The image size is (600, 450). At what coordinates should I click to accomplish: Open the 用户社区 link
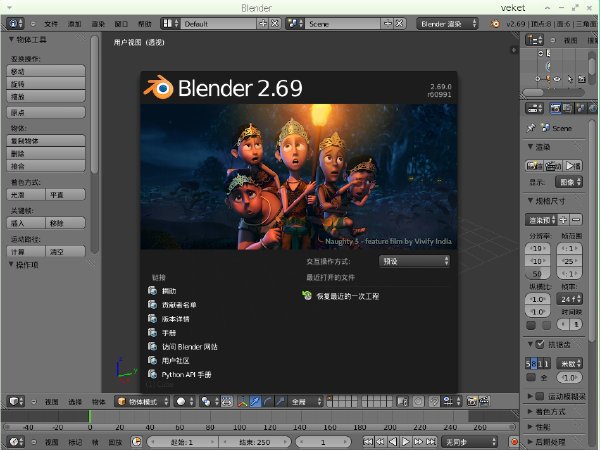(x=175, y=360)
